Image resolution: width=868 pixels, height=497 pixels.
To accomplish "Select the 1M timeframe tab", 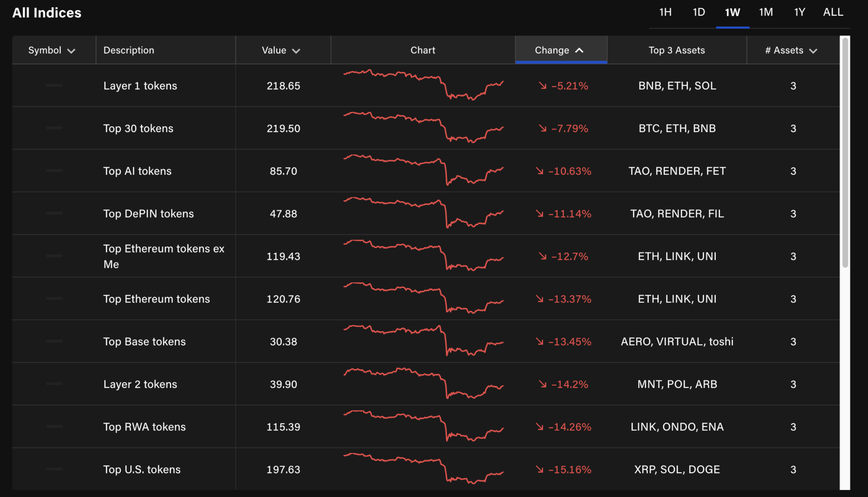I will pos(765,12).
